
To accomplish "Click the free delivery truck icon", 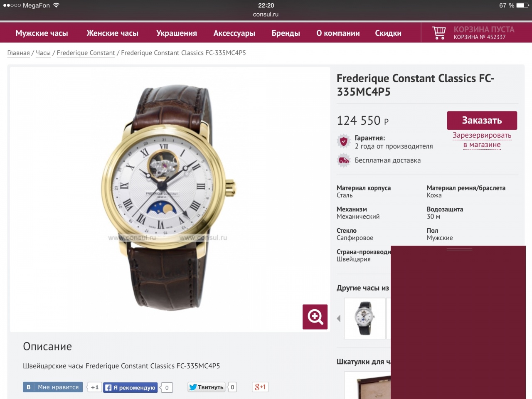I will pos(344,160).
